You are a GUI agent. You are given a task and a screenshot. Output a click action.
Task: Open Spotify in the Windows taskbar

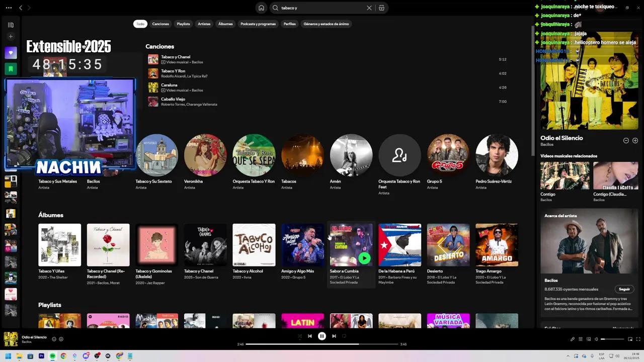[52, 356]
